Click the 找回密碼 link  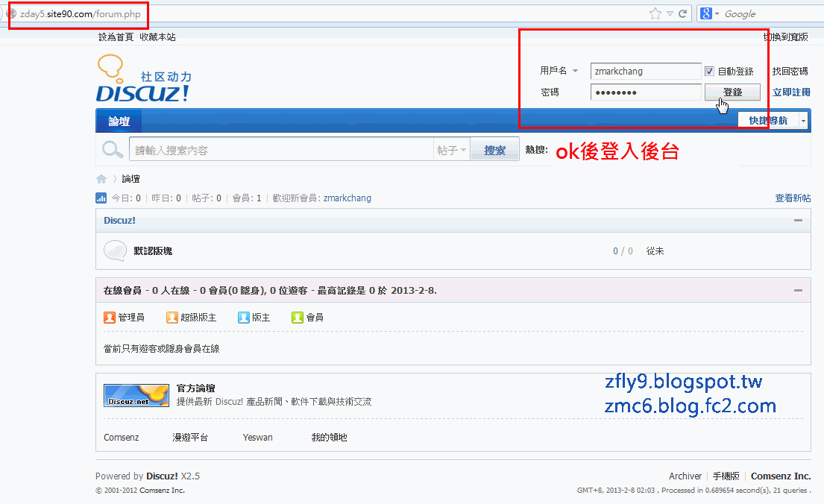click(x=790, y=71)
